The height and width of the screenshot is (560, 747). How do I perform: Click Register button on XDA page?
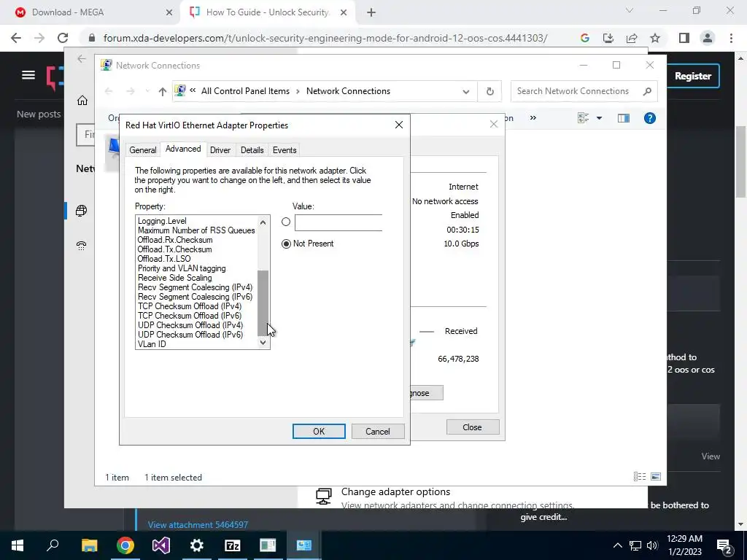tap(693, 76)
